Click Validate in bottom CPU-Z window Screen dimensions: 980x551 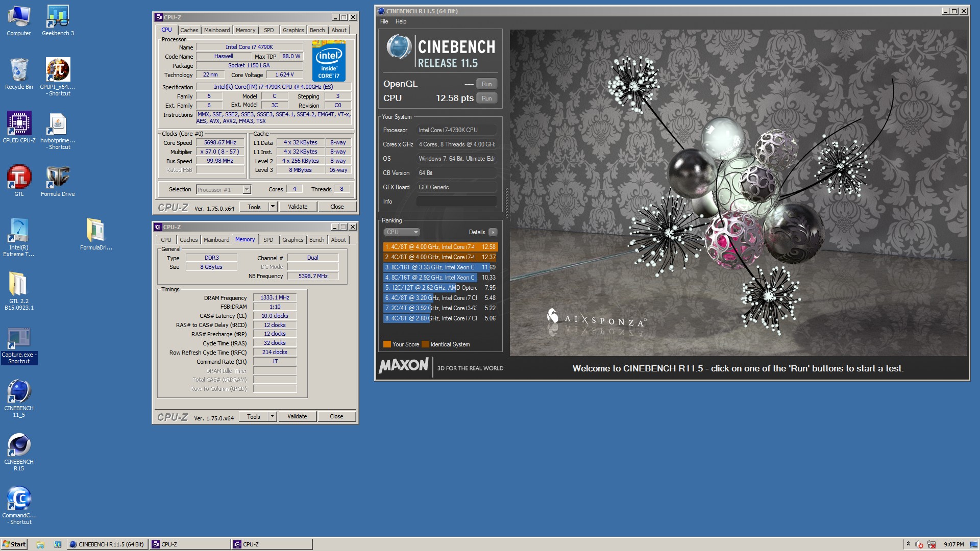(x=297, y=416)
